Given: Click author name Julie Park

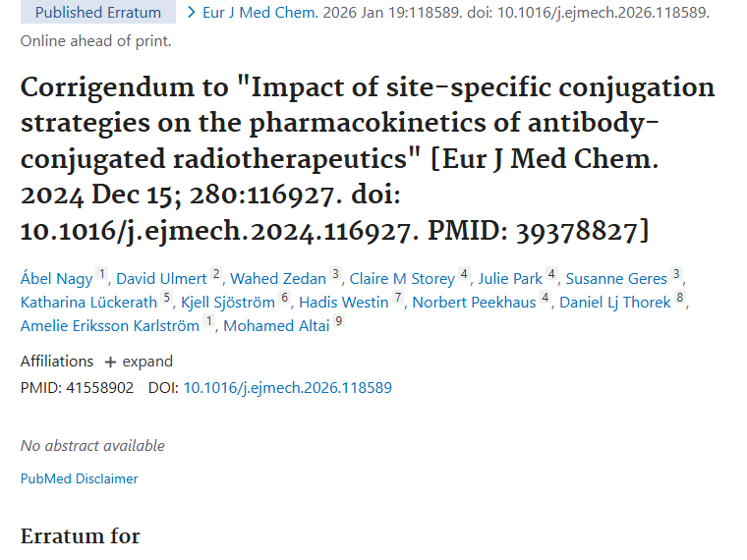Looking at the screenshot, I should pyautogui.click(x=510, y=278).
